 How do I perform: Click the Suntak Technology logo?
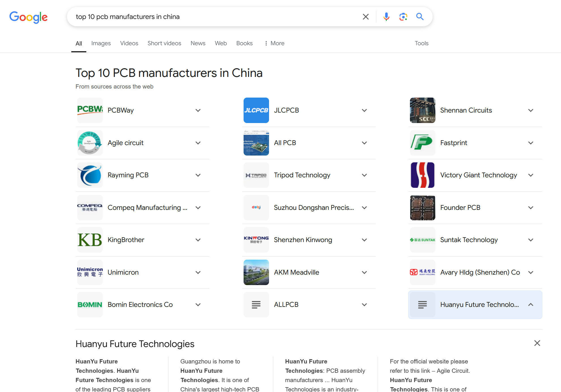(422, 240)
